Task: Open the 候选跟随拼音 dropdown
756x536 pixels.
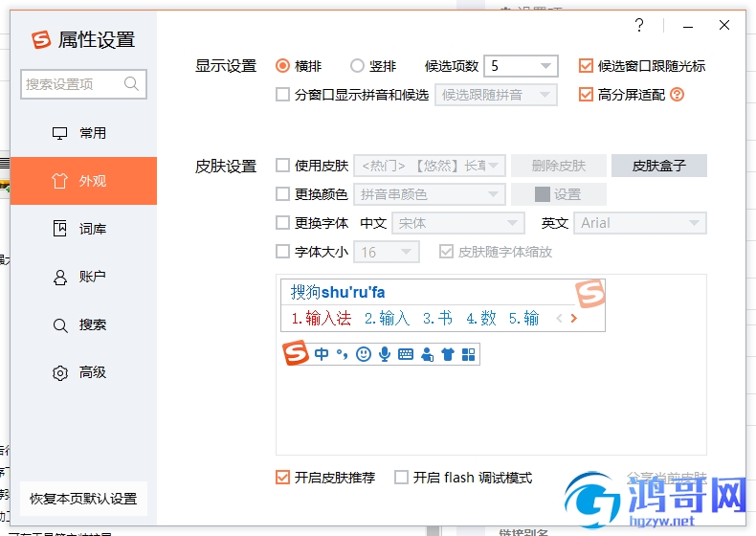Action: 496,95
